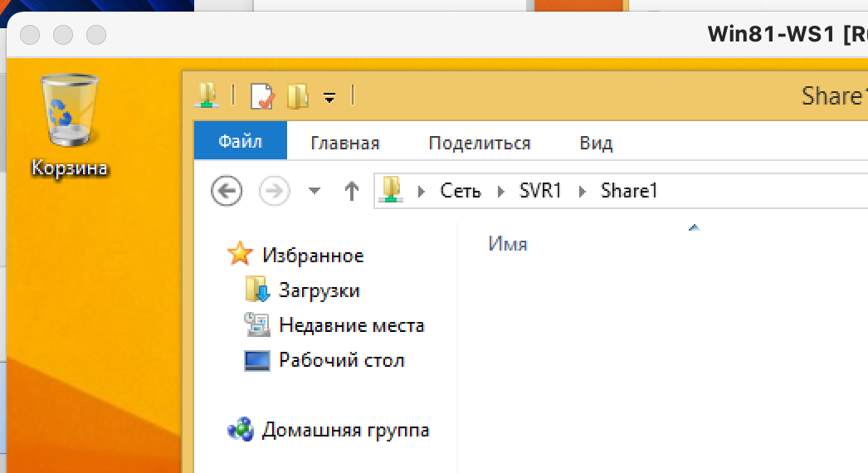Sort by the Имя column header

point(508,244)
